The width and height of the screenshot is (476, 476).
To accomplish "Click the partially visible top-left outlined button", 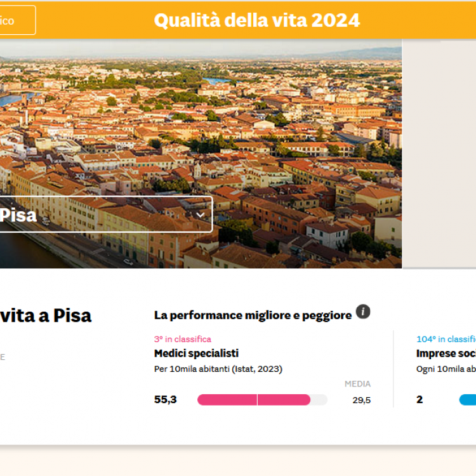I will 17,20.
